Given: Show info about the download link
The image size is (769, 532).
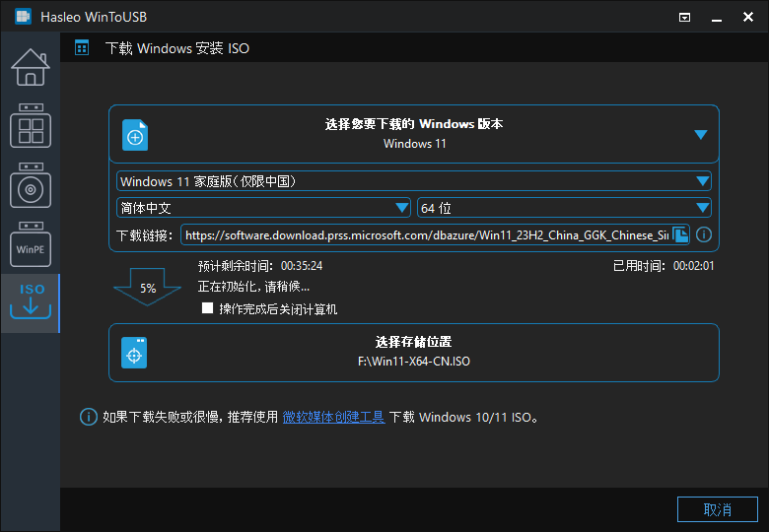Looking at the screenshot, I should (704, 234).
